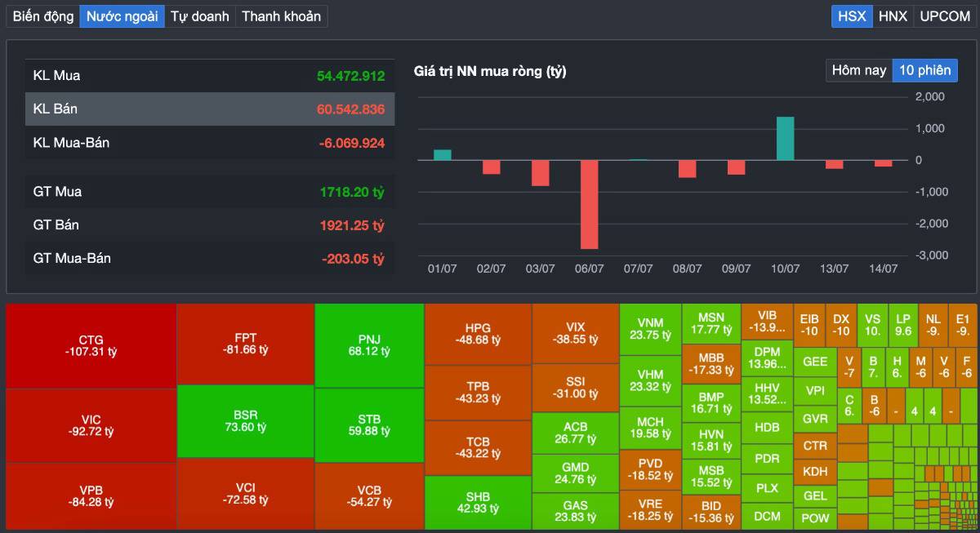
Task: Switch exchange to UPCOM
Action: click(945, 16)
